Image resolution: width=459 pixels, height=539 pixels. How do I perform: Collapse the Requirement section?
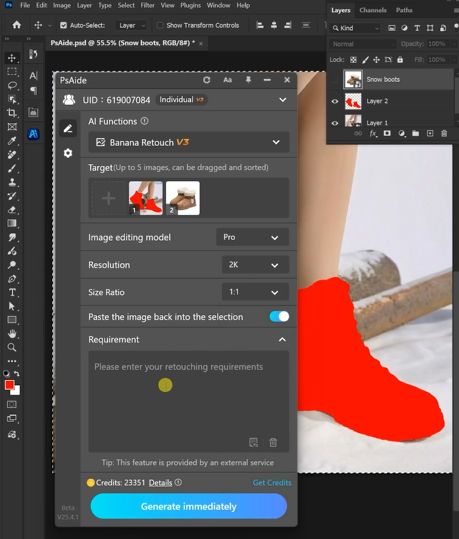coord(282,340)
